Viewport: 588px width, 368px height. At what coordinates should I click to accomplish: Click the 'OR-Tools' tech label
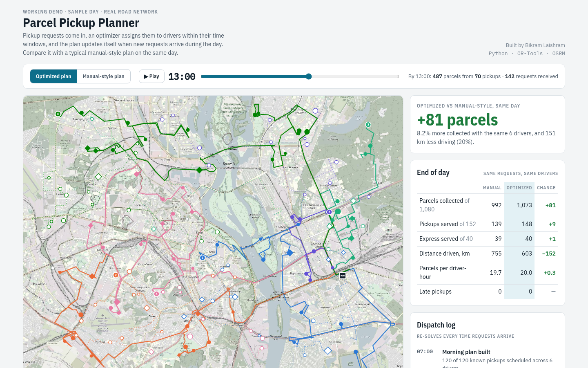[x=530, y=54]
